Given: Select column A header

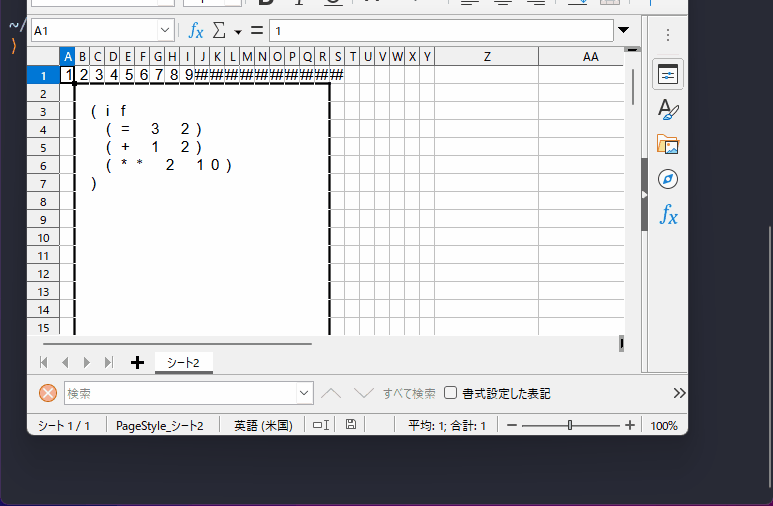Looking at the screenshot, I should coord(68,57).
